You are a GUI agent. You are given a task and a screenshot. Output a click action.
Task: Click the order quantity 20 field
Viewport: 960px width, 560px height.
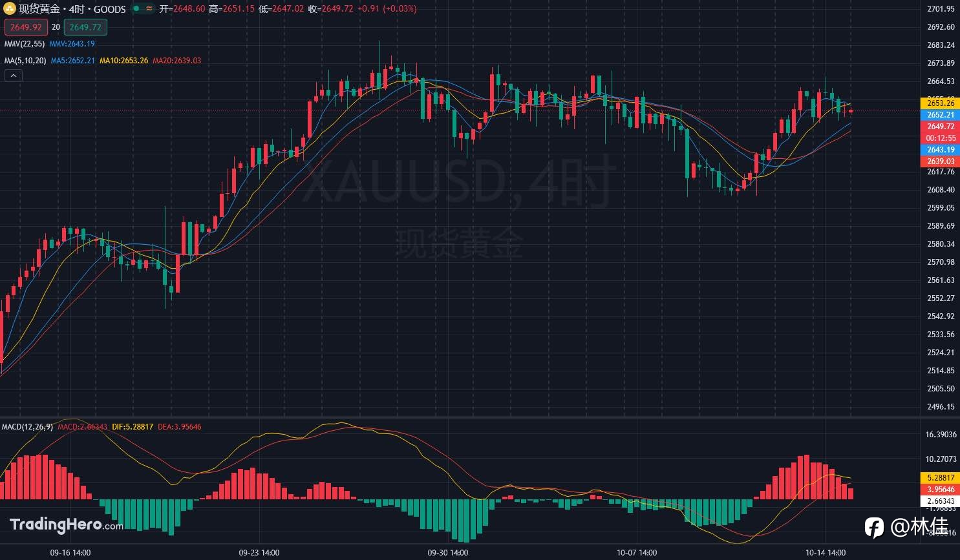point(56,27)
